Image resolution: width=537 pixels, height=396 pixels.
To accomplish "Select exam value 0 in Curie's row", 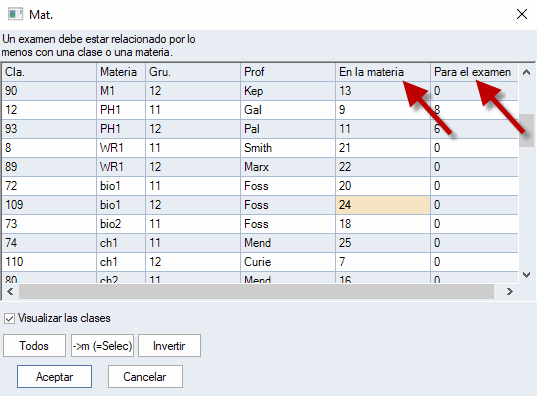I will point(474,262).
